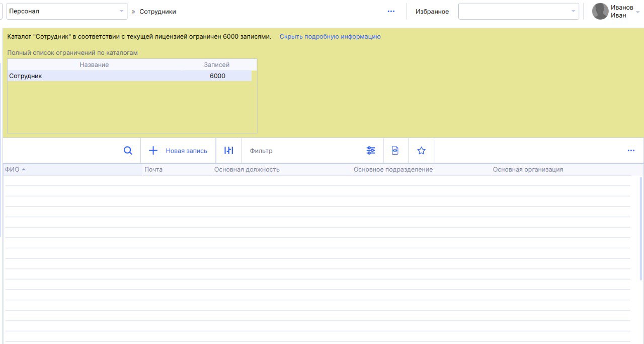
Task: Select the Сотрудник row in restrictions table
Action: (x=129, y=76)
